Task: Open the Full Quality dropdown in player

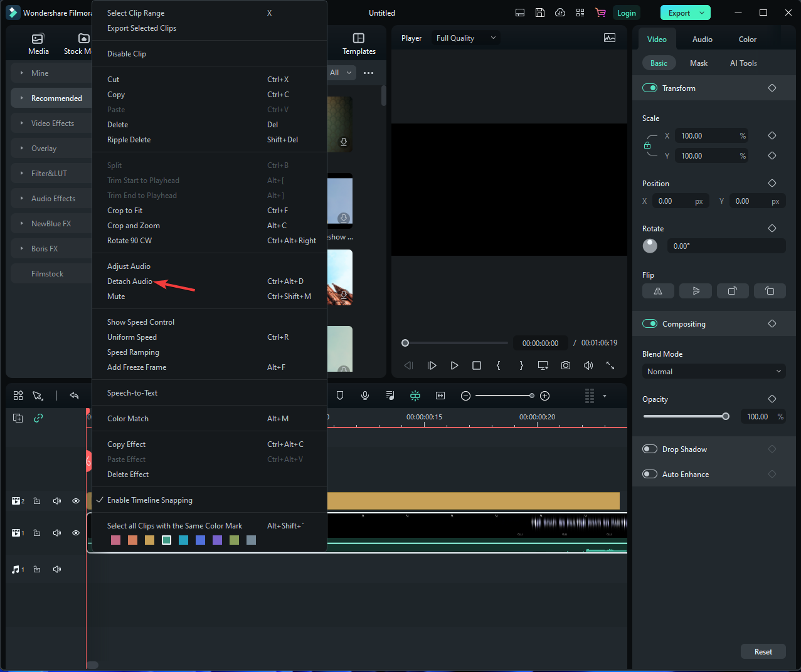Action: [467, 38]
